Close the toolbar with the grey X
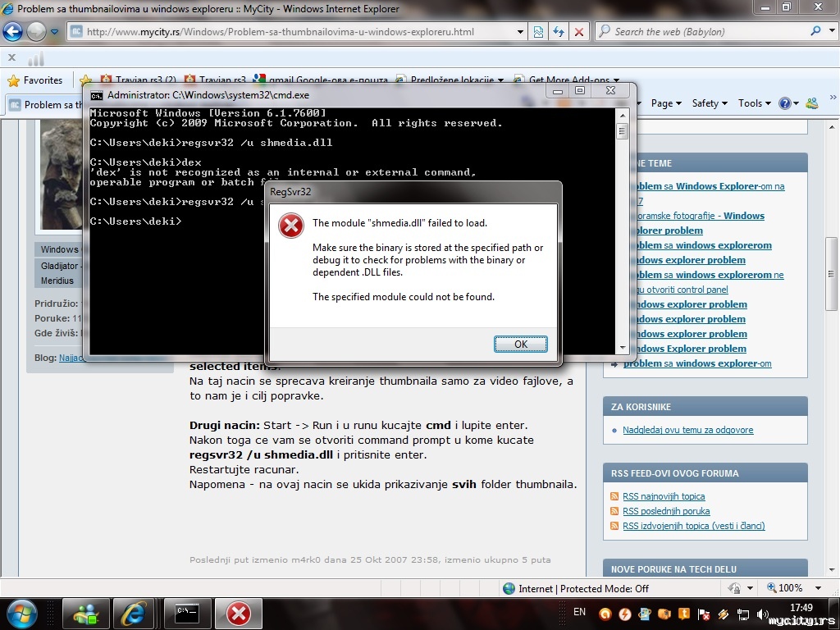Image resolution: width=840 pixels, height=630 pixels. 11,57
